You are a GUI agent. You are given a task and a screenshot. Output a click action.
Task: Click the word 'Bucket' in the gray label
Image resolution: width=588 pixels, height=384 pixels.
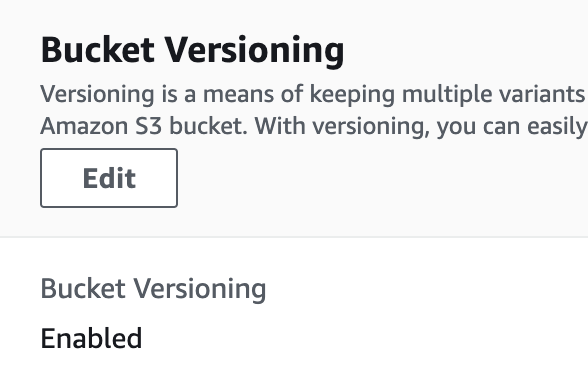(x=83, y=288)
